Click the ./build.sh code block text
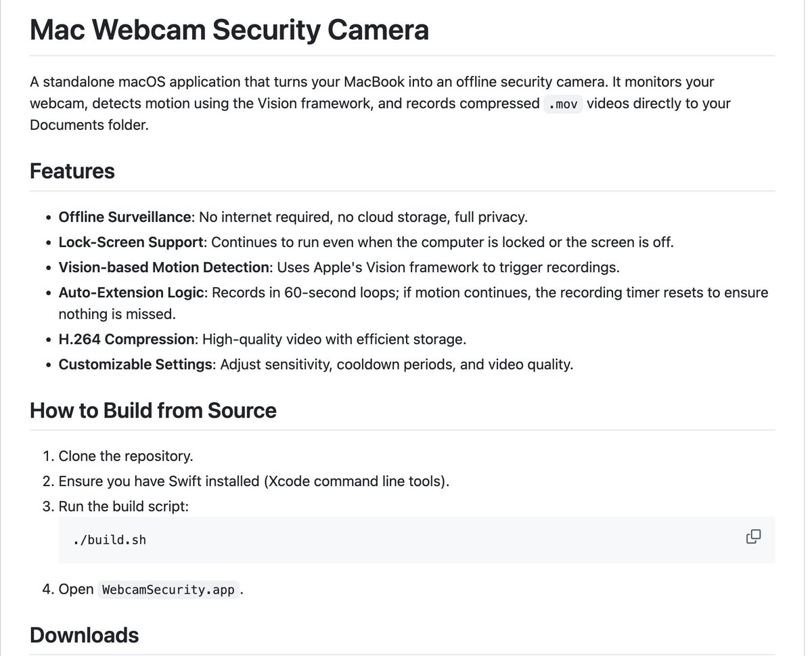This screenshot has height=656, width=812. click(x=110, y=540)
